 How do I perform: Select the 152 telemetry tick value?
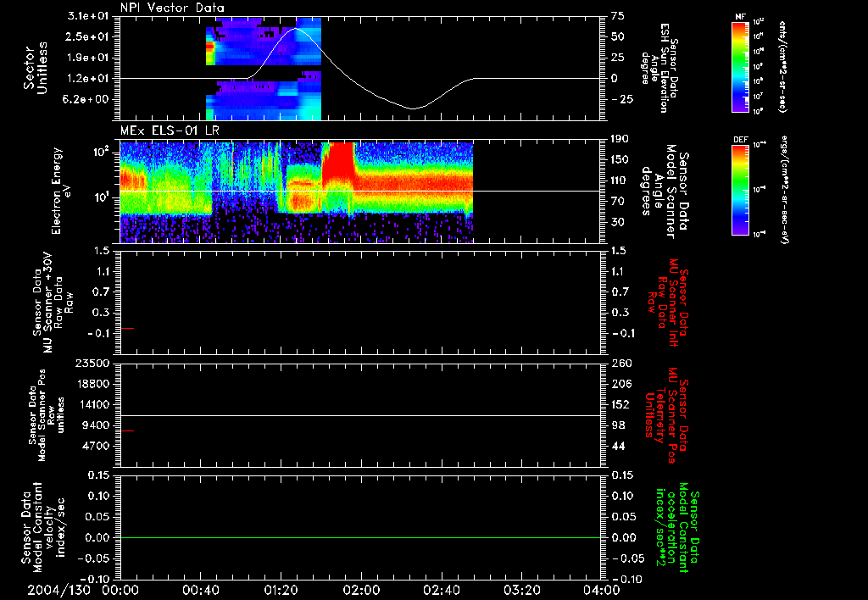coord(620,404)
